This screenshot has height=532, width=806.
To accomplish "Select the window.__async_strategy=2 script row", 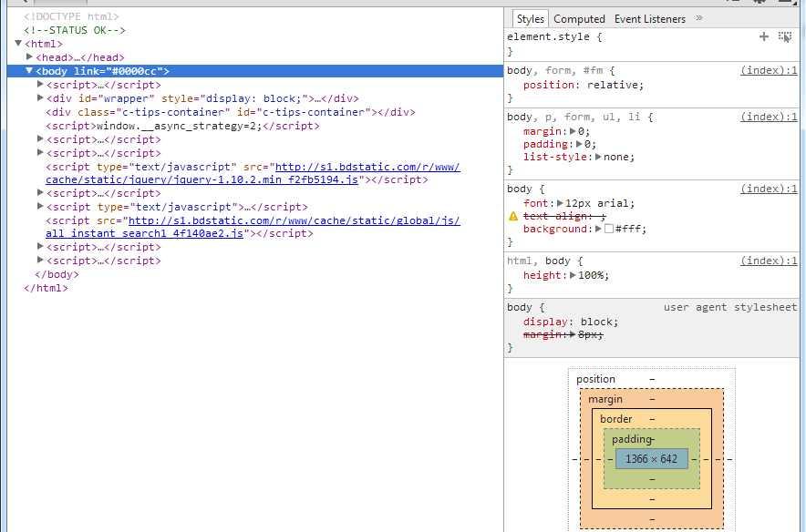I will pyautogui.click(x=182, y=126).
